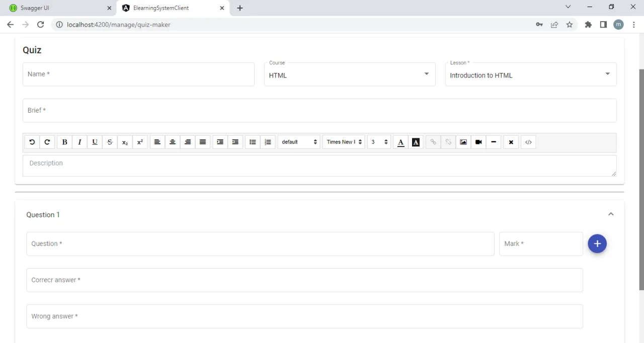Open the tab search chevron
This screenshot has width=644, height=343.
568,7
